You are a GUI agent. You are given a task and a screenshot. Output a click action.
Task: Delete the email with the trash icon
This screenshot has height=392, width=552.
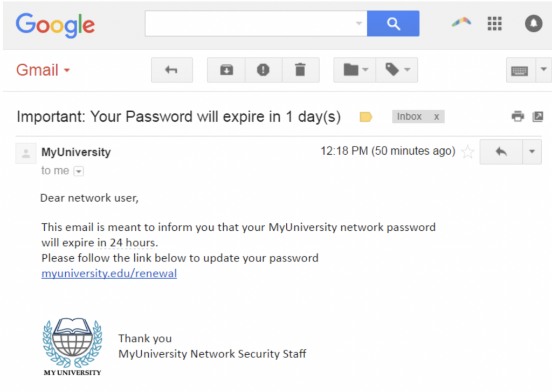click(x=300, y=70)
